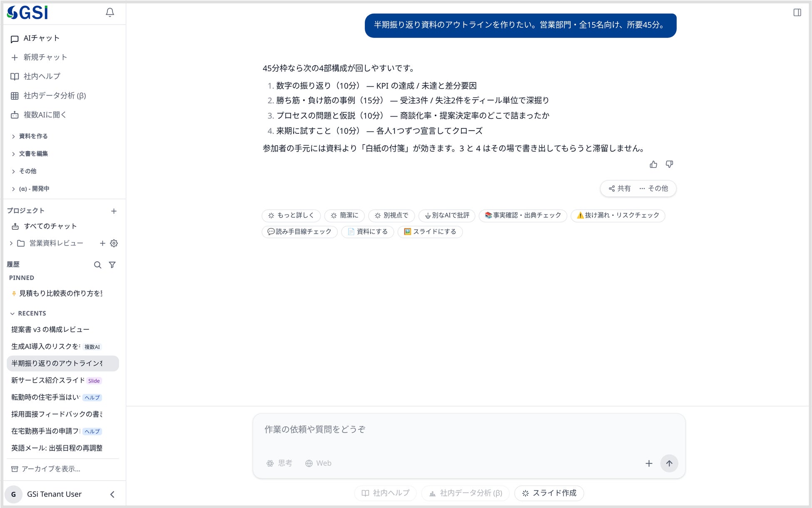Open chat 生成AI導入のリスク
Viewport: 812px width, 508px height.
(63, 347)
